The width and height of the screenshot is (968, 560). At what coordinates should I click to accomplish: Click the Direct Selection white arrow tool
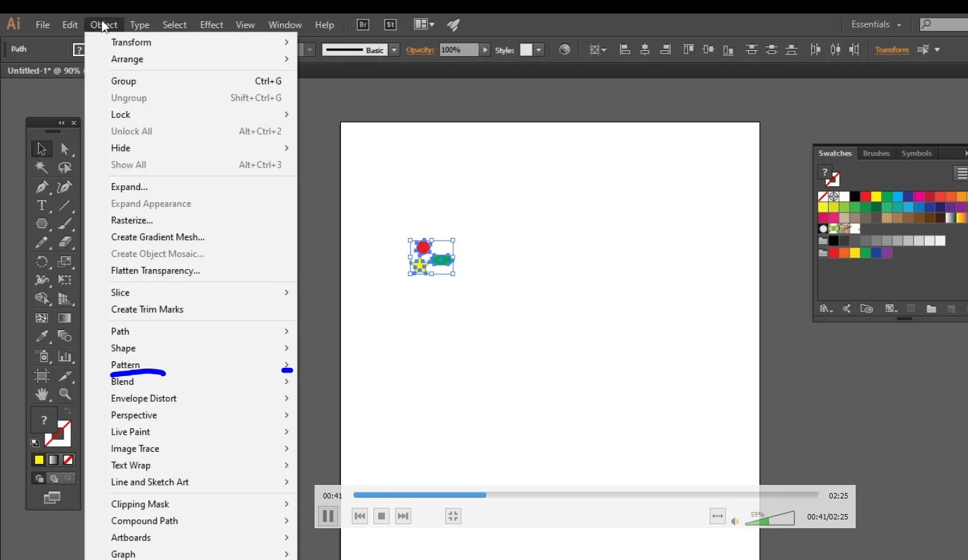click(x=65, y=149)
